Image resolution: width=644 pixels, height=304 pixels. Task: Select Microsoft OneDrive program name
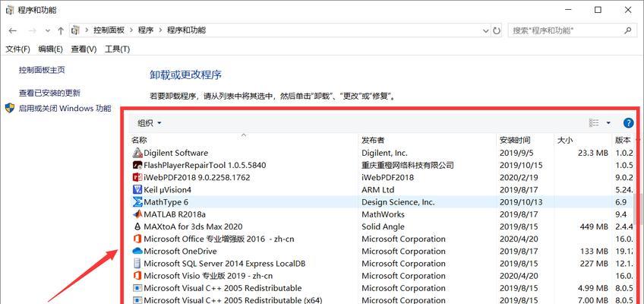180,252
